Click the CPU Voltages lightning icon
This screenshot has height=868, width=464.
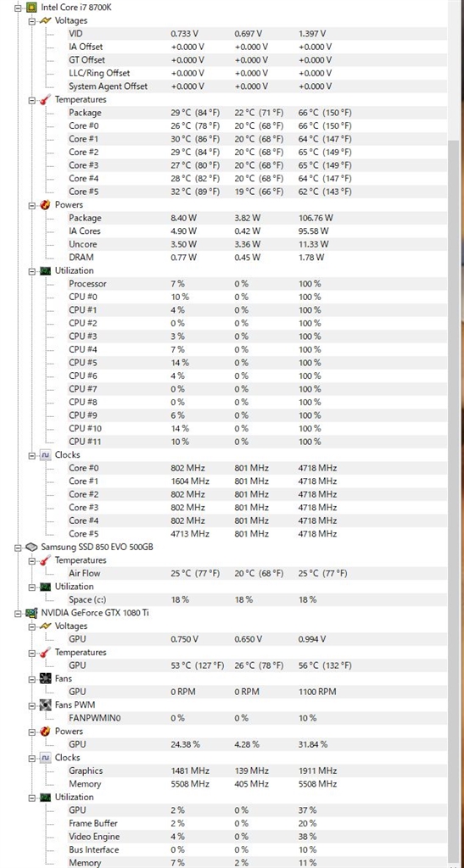(x=46, y=20)
